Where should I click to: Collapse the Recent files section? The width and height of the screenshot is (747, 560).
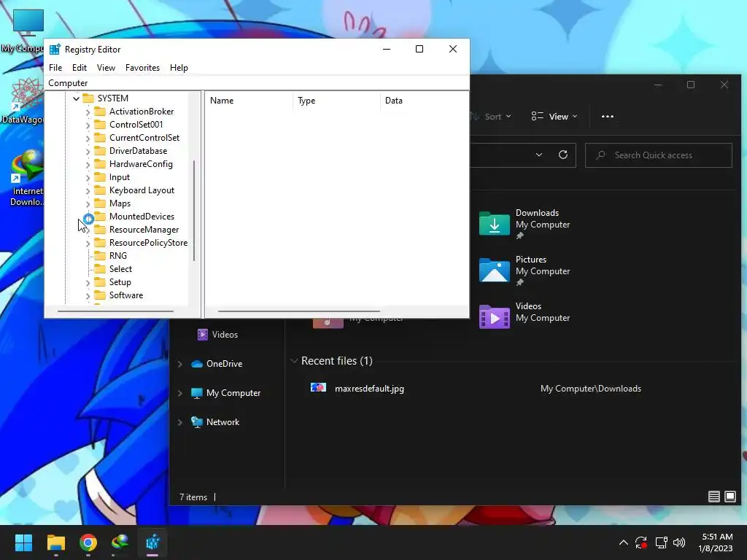coord(294,361)
